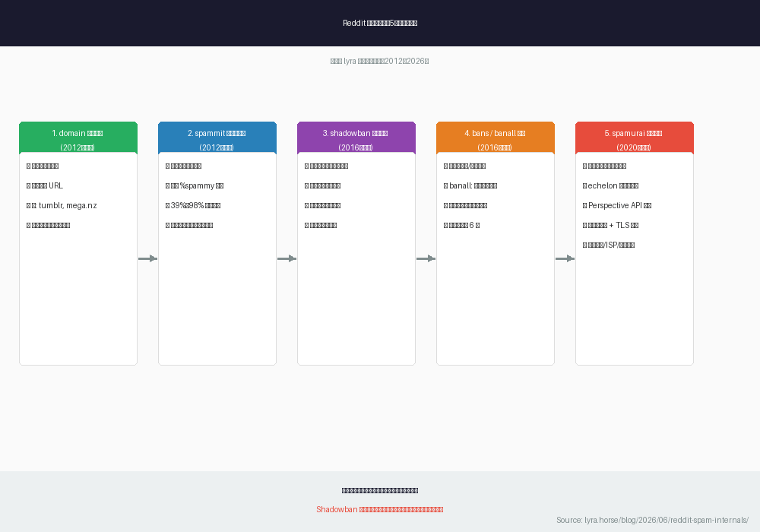Click the "Reddit" title in dark banner

[380, 23]
